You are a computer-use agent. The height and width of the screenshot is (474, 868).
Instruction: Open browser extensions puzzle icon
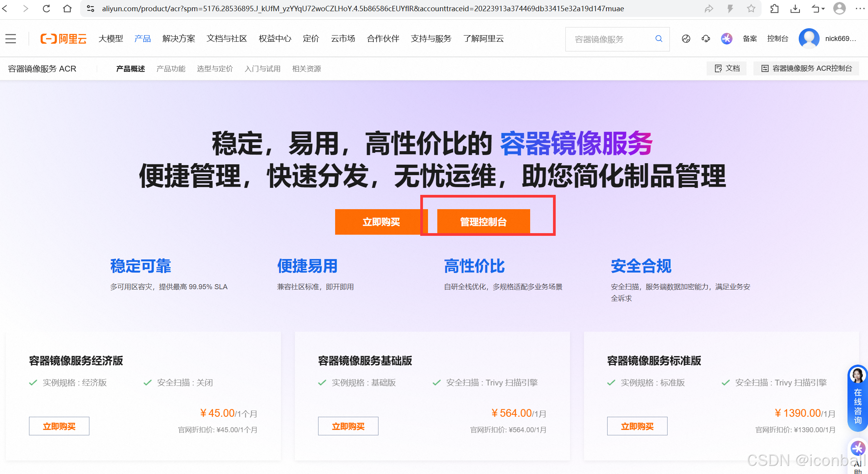click(774, 9)
